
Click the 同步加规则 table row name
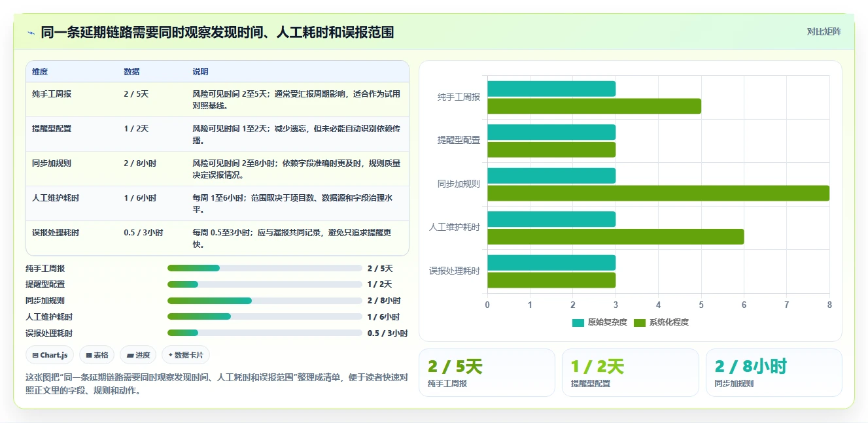(x=52, y=163)
